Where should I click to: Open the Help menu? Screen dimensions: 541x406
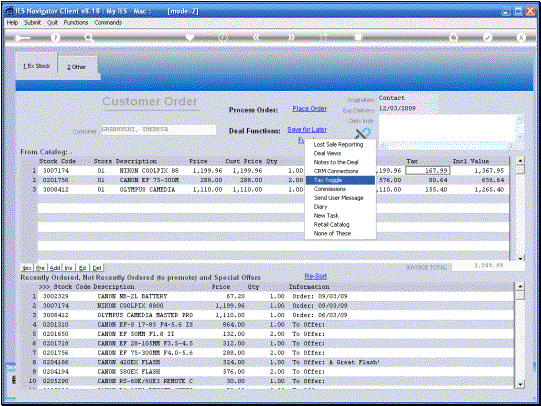click(x=12, y=22)
